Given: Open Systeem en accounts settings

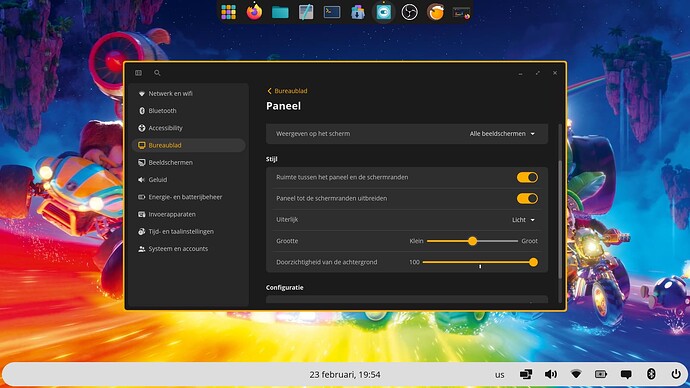Looking at the screenshot, I should click(x=189, y=249).
